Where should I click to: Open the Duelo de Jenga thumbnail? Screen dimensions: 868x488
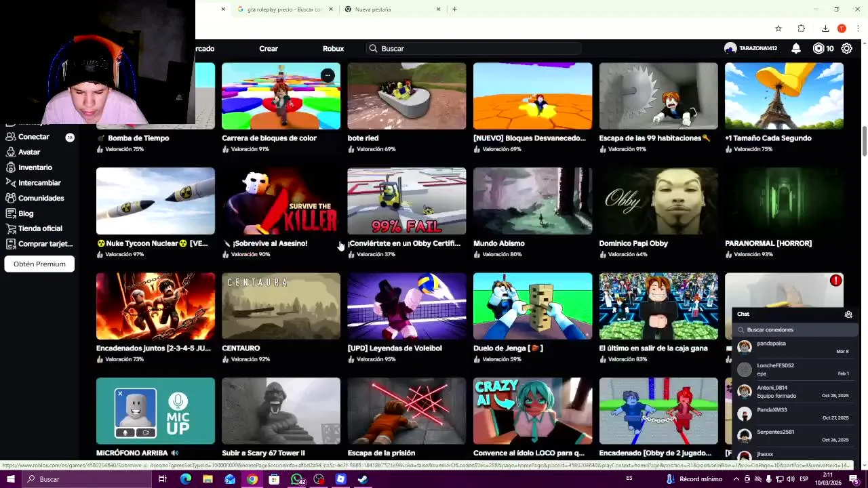tap(532, 306)
